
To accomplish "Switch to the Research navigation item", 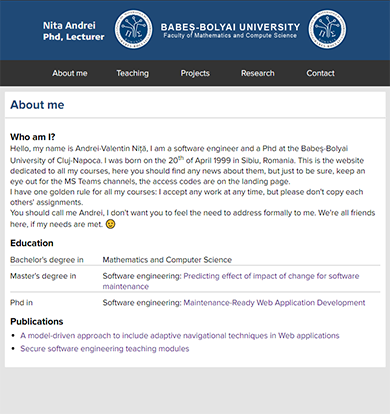I will [x=258, y=73].
